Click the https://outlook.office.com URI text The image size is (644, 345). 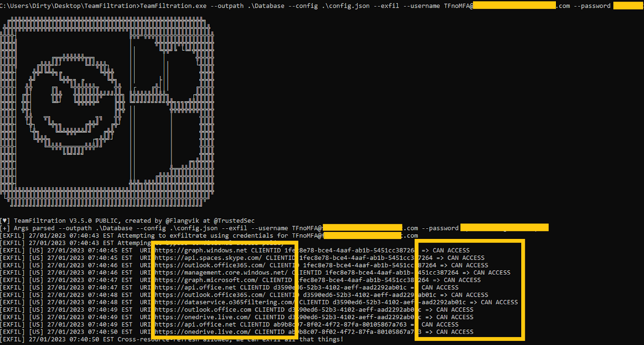click(203, 310)
